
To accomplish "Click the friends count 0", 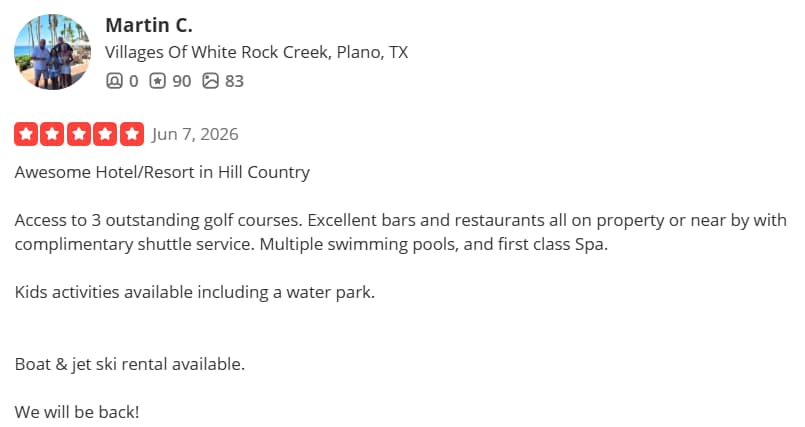I will click(x=133, y=81).
